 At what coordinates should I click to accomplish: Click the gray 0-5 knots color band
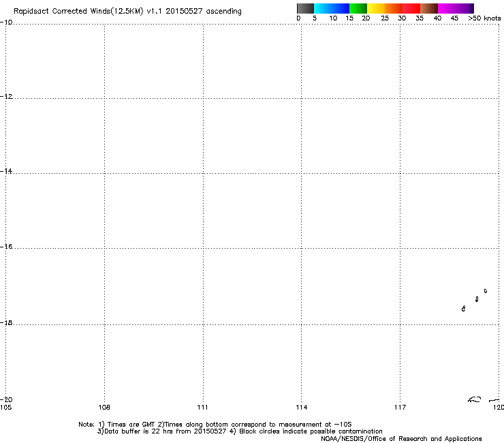(x=305, y=8)
